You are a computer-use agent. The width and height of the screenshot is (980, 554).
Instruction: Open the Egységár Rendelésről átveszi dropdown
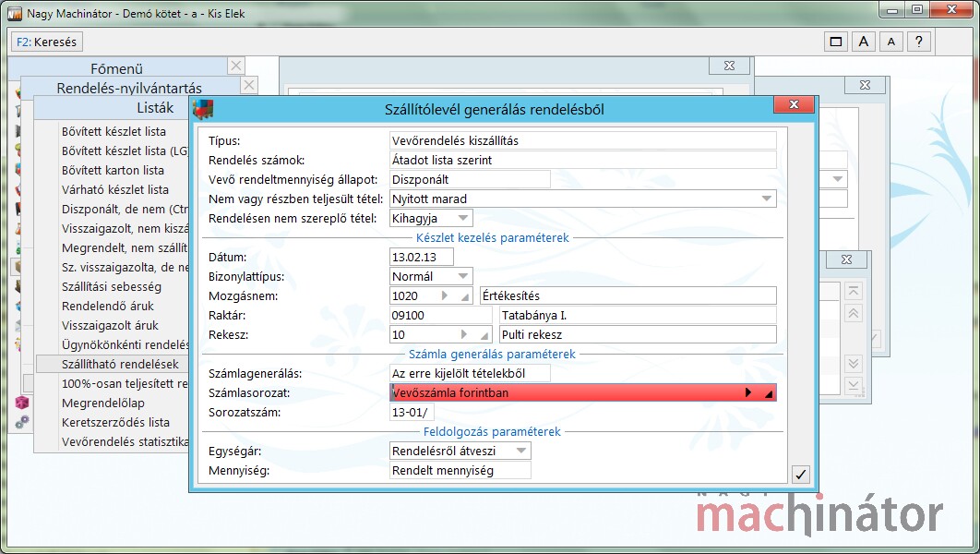pos(521,451)
